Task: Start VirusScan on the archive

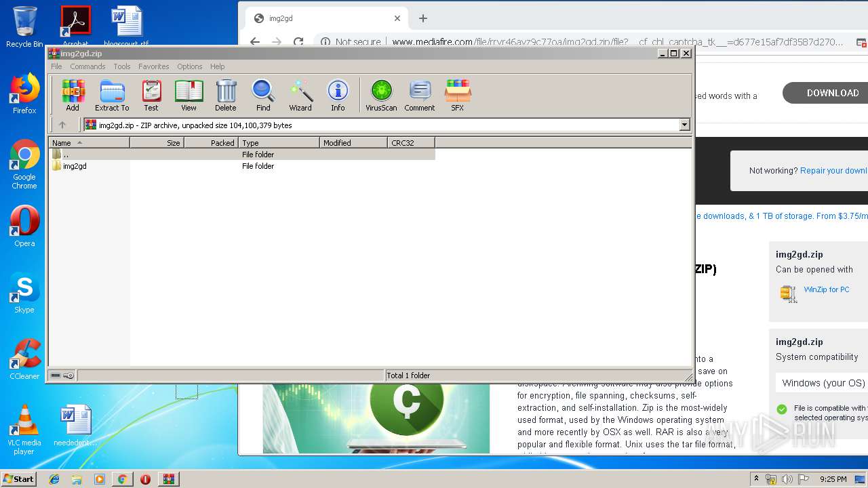Action: pos(381,96)
